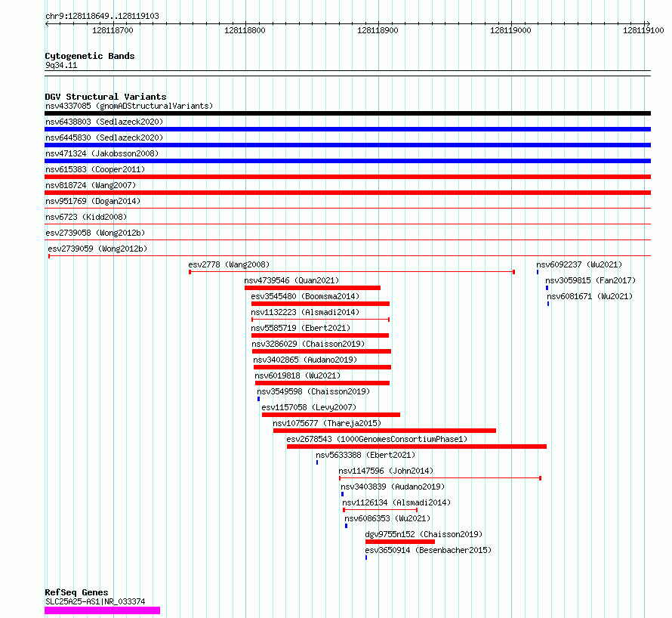Select the red bar under dgv9755n152
The image size is (672, 618).
point(400,542)
